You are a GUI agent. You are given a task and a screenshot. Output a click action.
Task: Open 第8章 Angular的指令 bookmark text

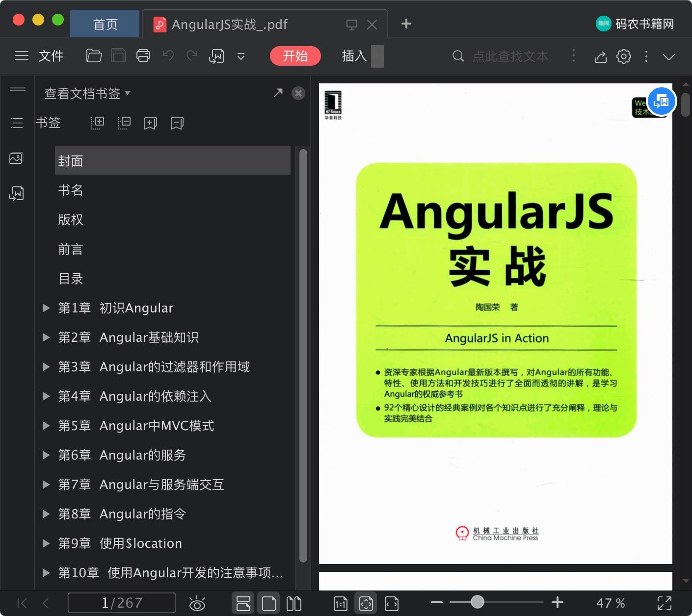122,514
